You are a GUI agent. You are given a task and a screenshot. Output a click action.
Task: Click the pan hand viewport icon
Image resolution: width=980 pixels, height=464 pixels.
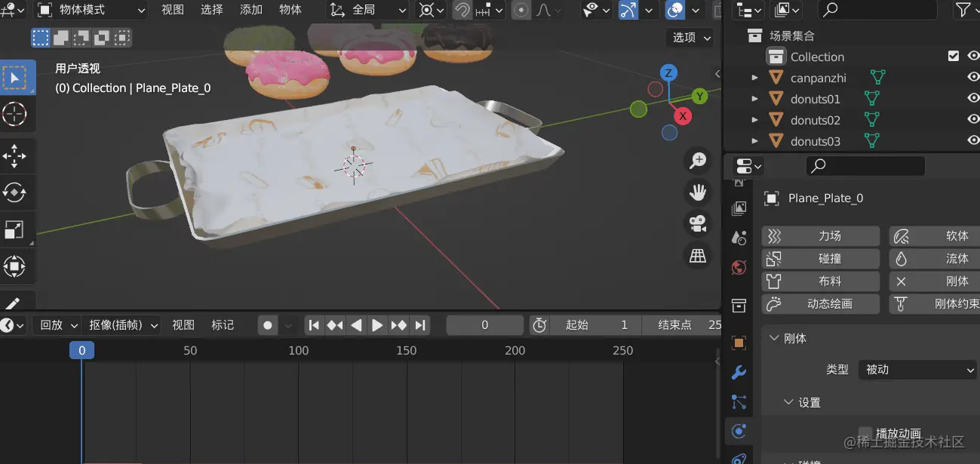pos(698,192)
